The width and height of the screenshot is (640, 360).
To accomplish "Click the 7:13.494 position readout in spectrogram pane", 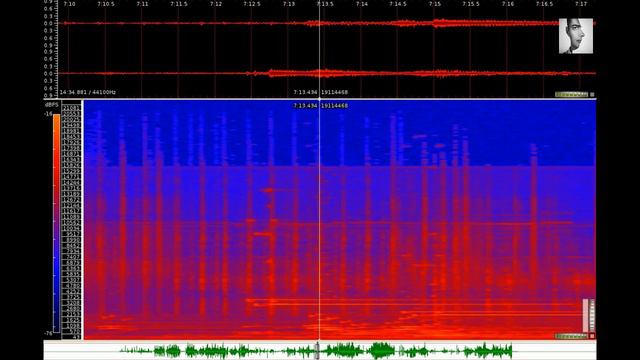I will pyautogui.click(x=305, y=106).
